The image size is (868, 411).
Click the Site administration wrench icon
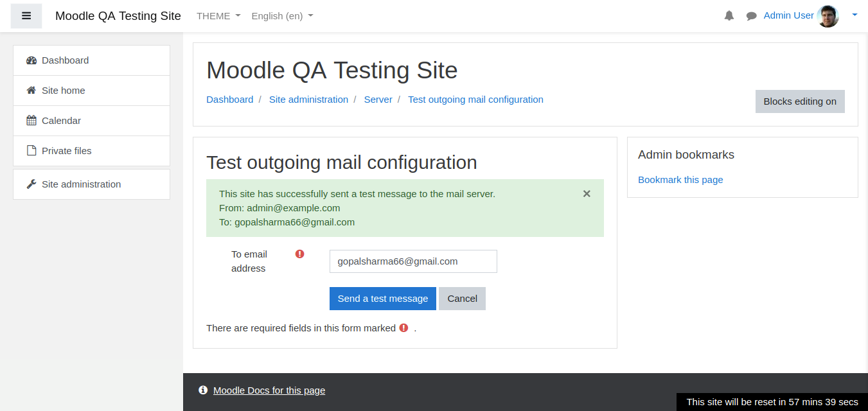pos(31,184)
